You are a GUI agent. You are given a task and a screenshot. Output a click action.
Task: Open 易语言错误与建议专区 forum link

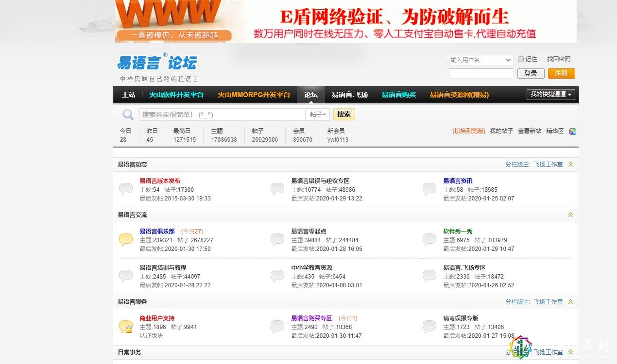click(x=320, y=181)
